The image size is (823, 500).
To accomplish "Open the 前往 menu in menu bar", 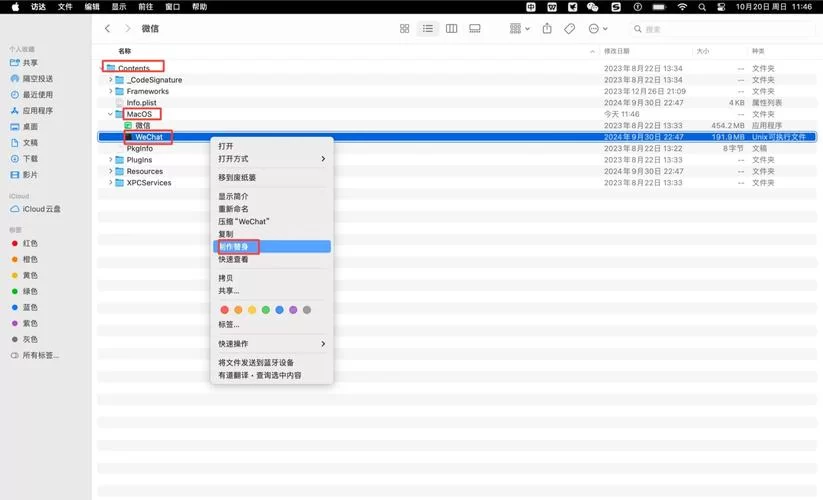I will pyautogui.click(x=145, y=7).
